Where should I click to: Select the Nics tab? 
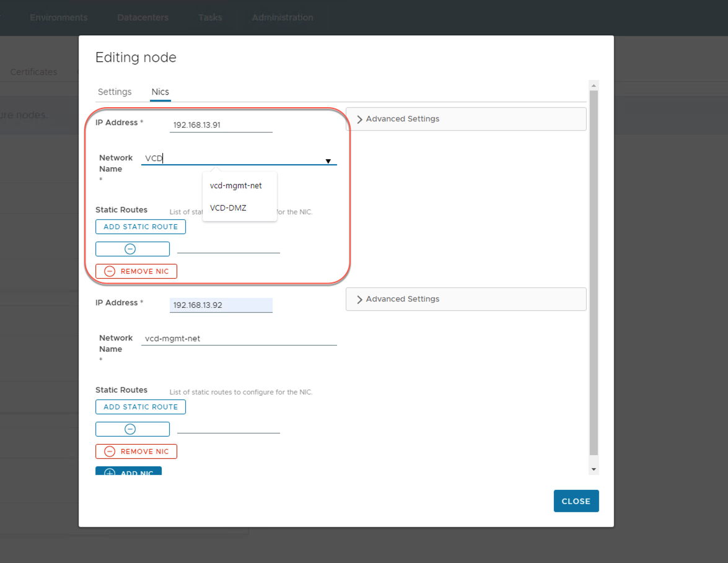click(160, 92)
